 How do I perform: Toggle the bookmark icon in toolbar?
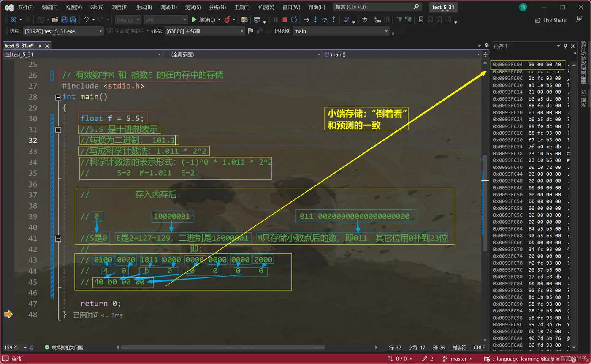pos(421,19)
